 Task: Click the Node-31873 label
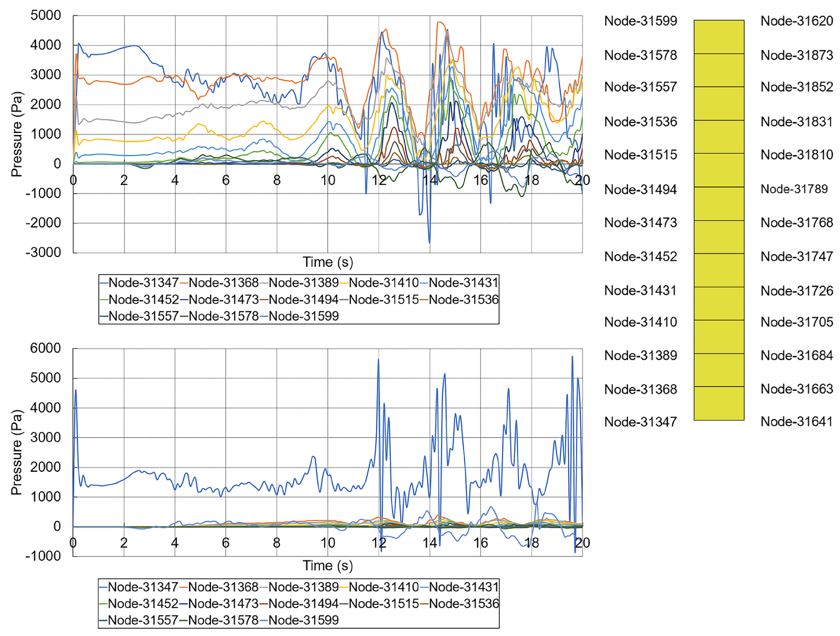[797, 55]
